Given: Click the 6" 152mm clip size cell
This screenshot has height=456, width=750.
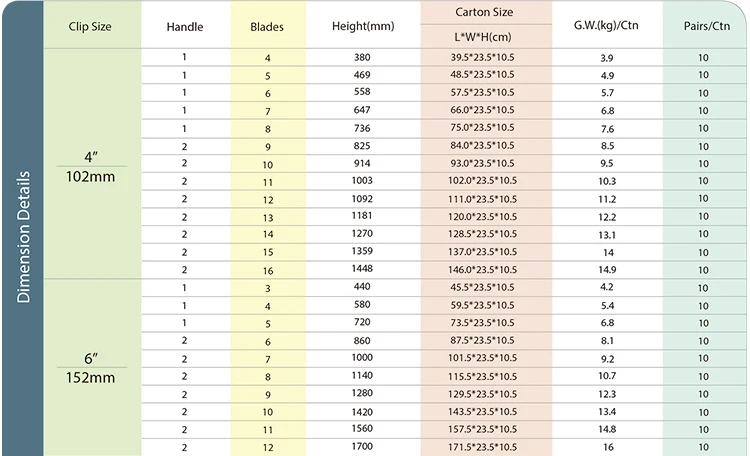Looking at the screenshot, I should click(x=91, y=368).
